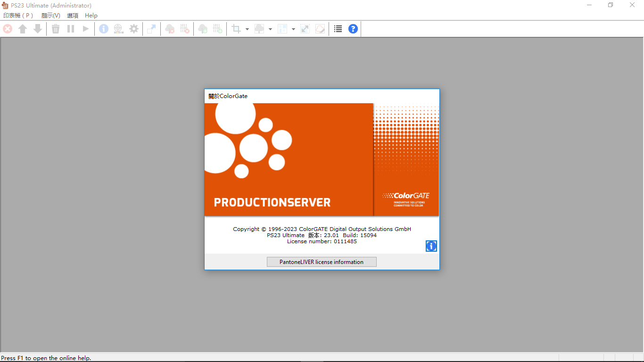644x362 pixels.
Task: Click the play start icon in toolbar
Action: [86, 29]
